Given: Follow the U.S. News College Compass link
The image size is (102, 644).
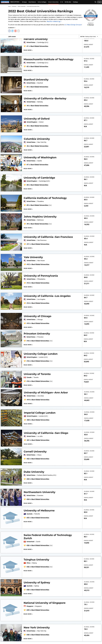Looking at the screenshot, I should pyautogui.click(x=73, y=25).
